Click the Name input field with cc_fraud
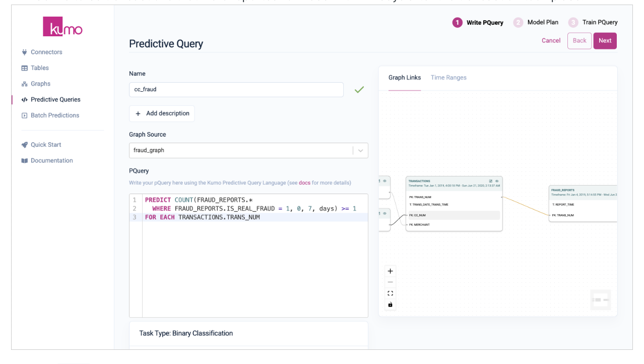Viewport: 644px width, 364px height. pyautogui.click(x=236, y=90)
